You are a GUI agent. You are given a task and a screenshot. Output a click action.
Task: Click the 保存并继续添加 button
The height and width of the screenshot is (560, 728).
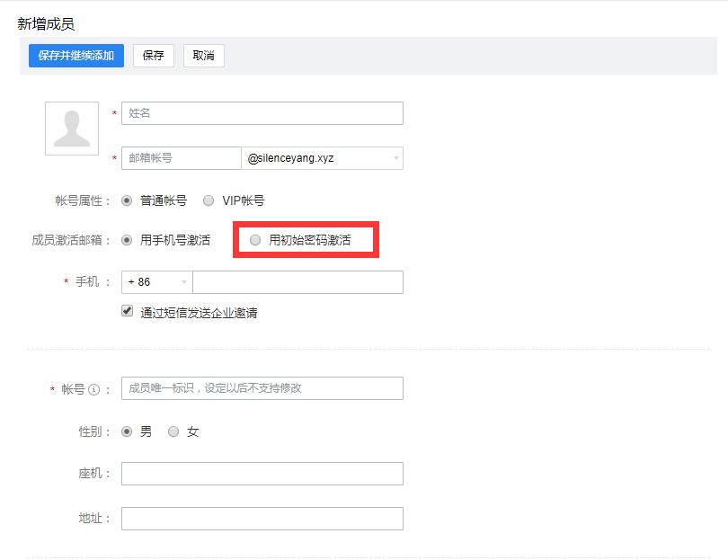75,55
